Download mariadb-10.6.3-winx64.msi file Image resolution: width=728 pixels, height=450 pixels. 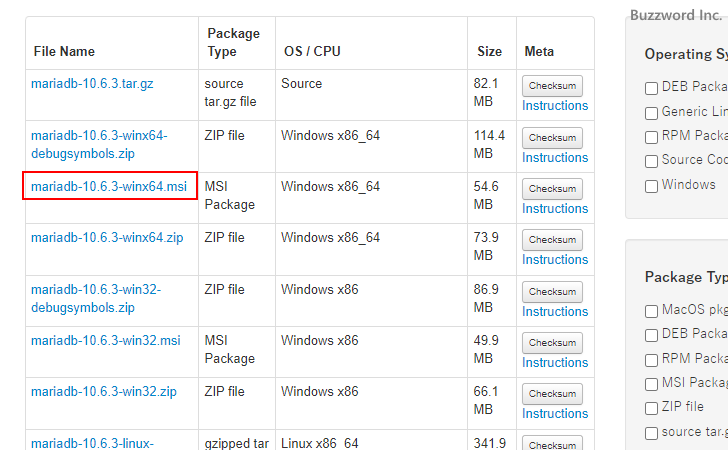click(x=108, y=186)
